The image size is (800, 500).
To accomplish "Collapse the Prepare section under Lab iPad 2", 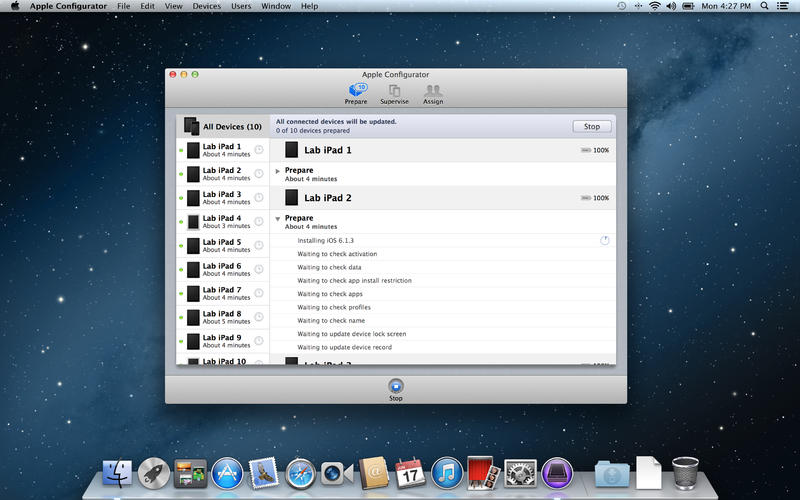I will click(278, 218).
